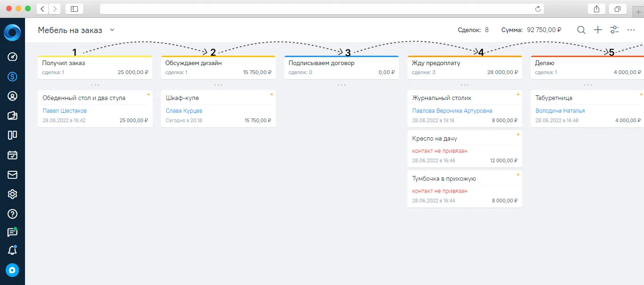Open the calendar icon in sidebar

click(13, 155)
